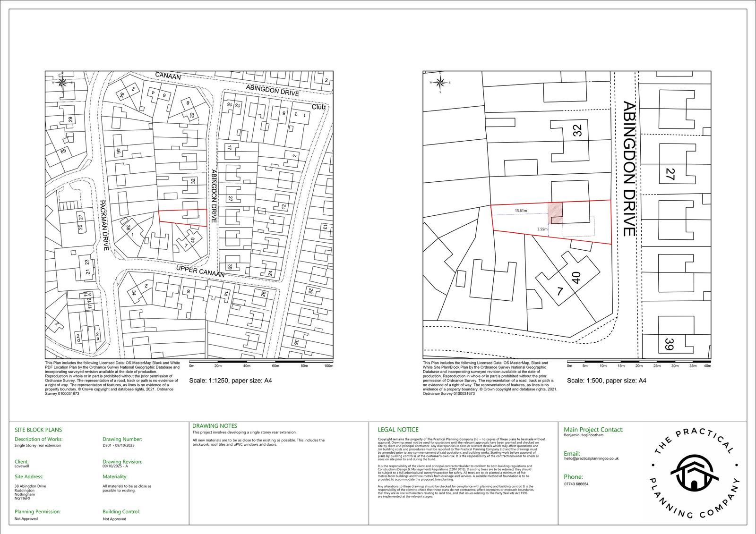
Task: Click the compass rose on the location plan
Action: [x=62, y=83]
